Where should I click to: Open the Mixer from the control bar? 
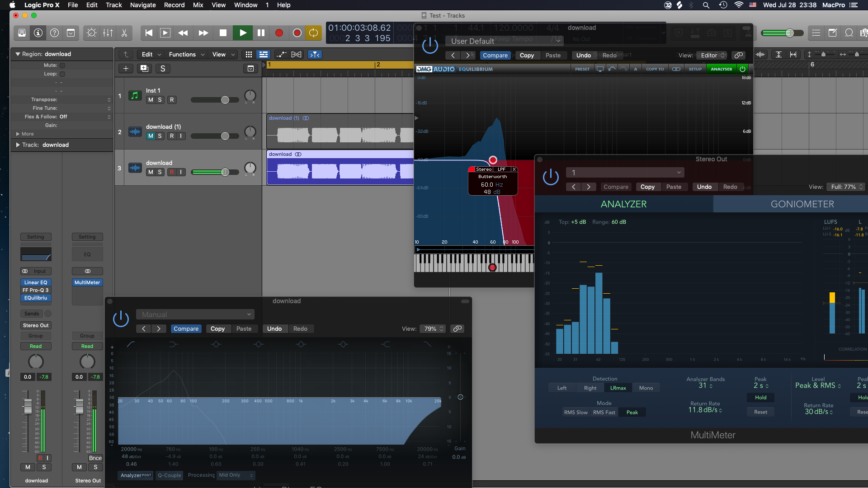pyautogui.click(x=108, y=33)
